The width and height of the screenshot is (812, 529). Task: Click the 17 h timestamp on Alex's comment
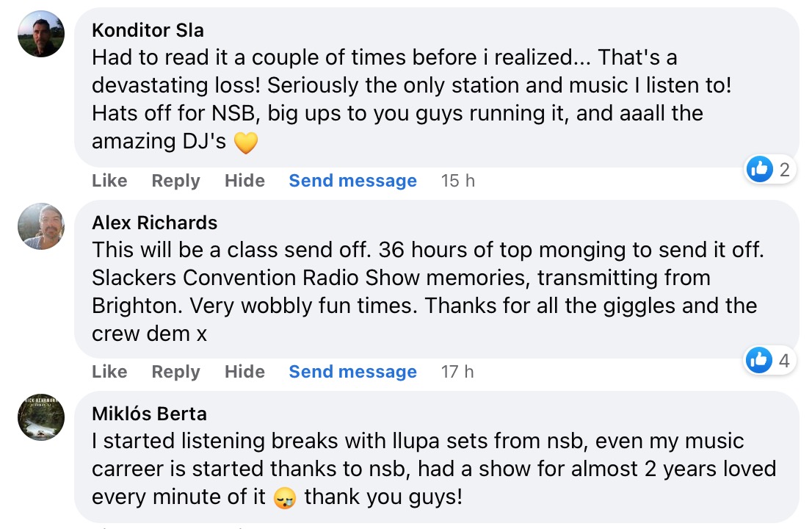click(x=457, y=372)
